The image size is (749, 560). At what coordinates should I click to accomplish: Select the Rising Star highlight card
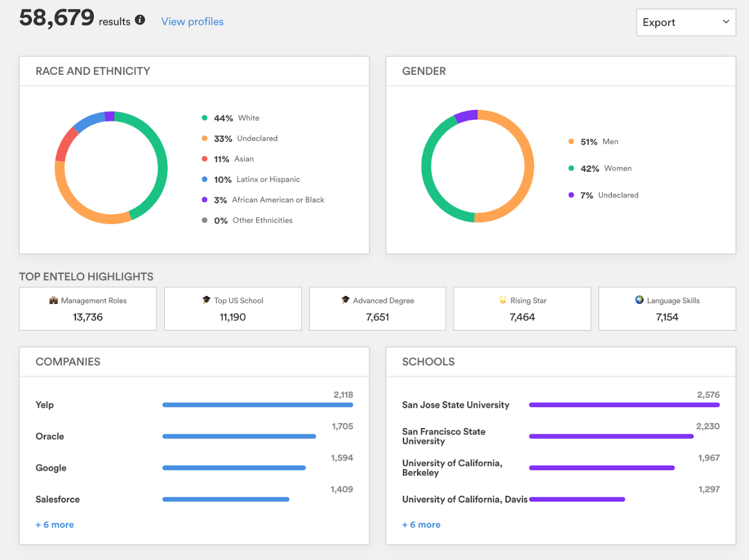[x=522, y=309]
